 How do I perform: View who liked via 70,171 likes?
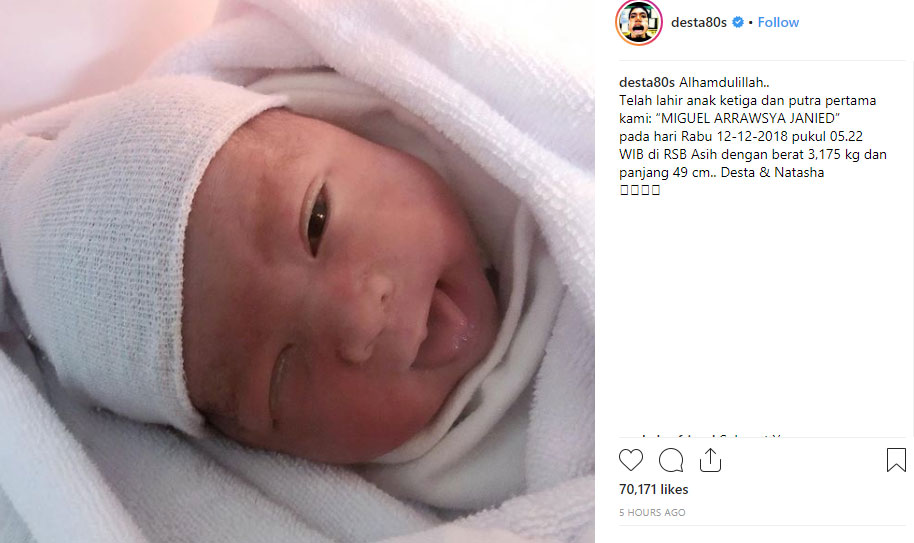pyautogui.click(x=653, y=489)
